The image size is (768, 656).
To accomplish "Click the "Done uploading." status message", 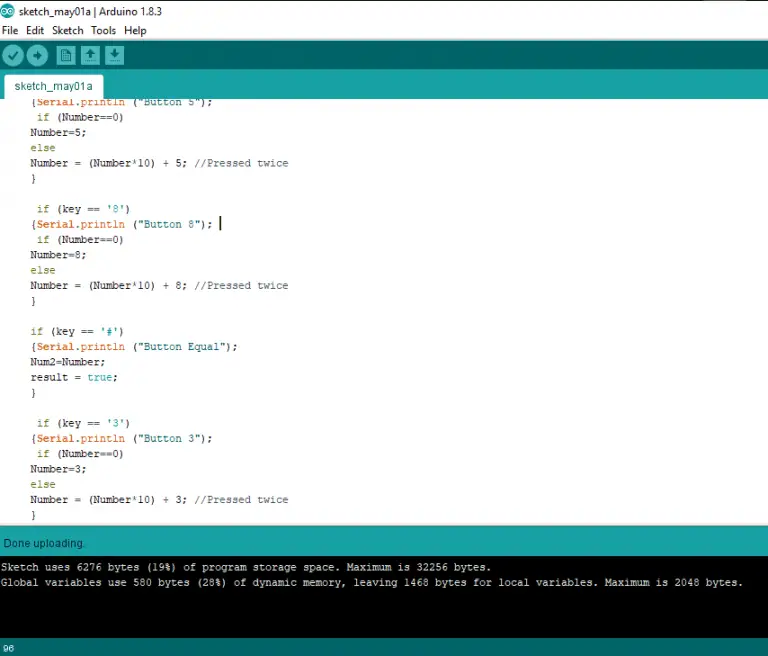I will click(44, 543).
